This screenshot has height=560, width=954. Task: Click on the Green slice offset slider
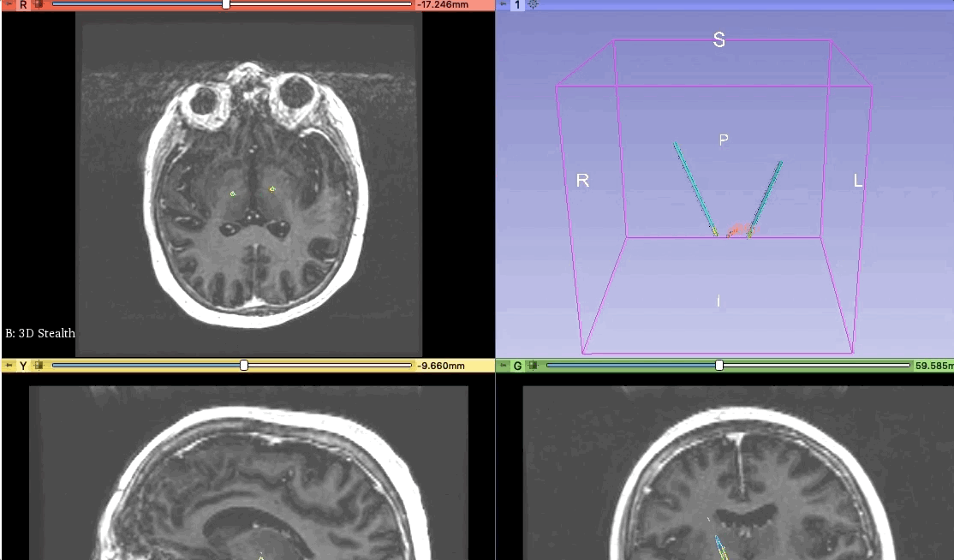pyautogui.click(x=728, y=366)
